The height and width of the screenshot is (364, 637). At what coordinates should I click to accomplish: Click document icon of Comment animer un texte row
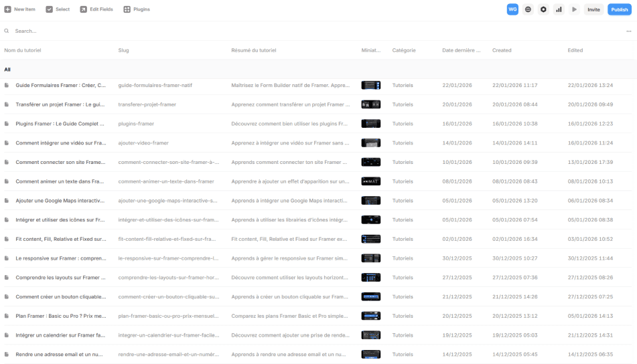[7, 181]
